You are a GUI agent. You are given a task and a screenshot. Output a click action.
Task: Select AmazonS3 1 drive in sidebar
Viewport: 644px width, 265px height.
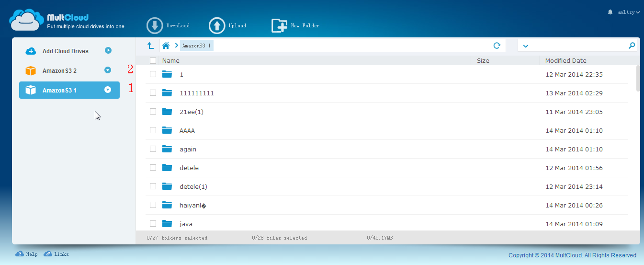point(69,90)
